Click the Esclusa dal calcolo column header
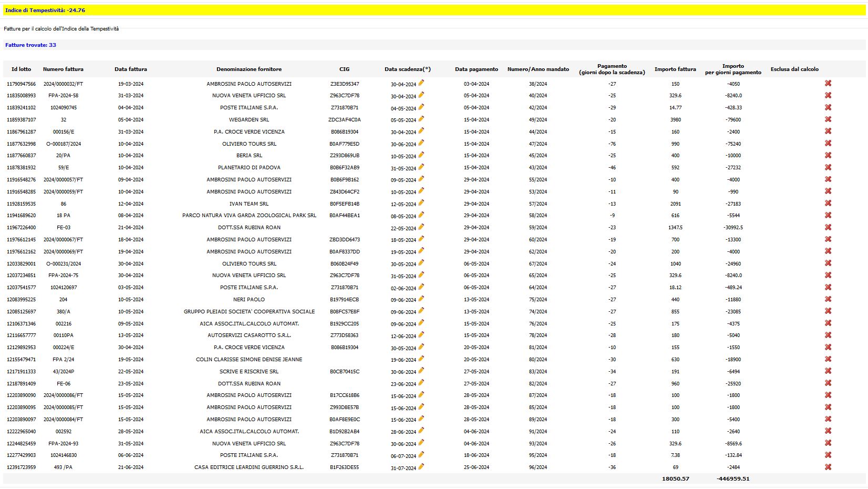Image resolution: width=868 pixels, height=489 pixels. click(x=794, y=69)
